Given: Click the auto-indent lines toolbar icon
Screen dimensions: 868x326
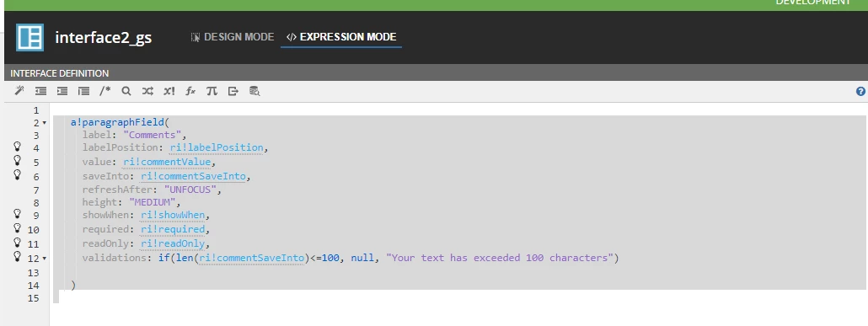Looking at the screenshot, I should [83, 91].
